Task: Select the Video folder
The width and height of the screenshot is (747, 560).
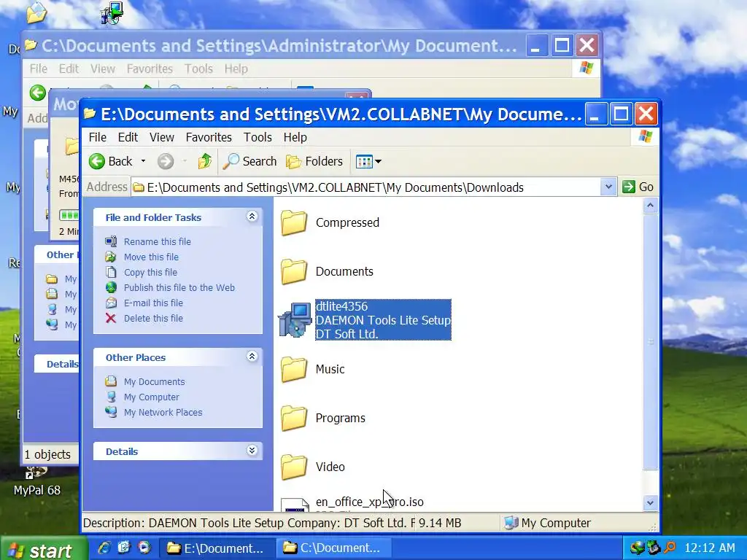Action: point(312,467)
